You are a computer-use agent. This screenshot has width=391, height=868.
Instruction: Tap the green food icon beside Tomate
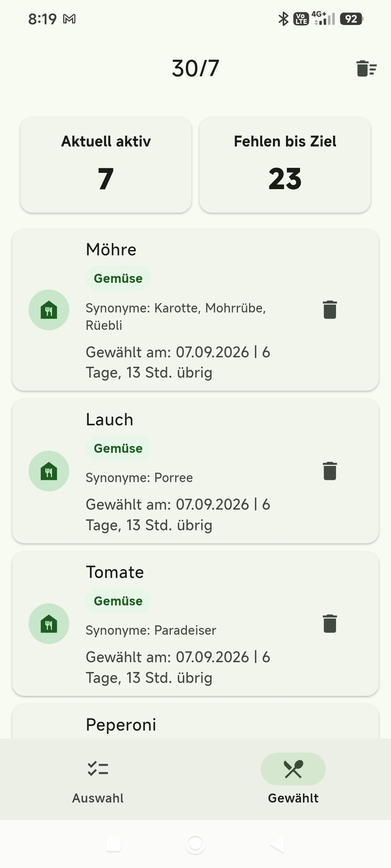pyautogui.click(x=49, y=624)
